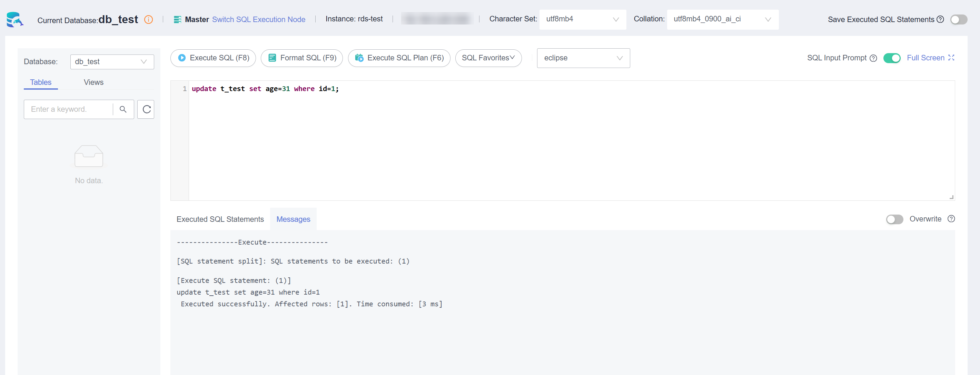980x375 pixels.
Task: Click the SQL Input Prompt help icon
Action: click(x=873, y=58)
